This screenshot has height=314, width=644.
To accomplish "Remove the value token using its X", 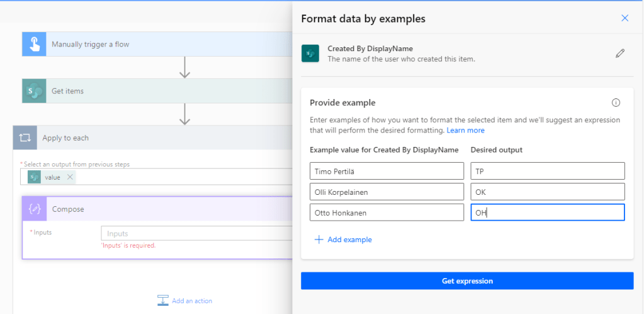I will (70, 177).
